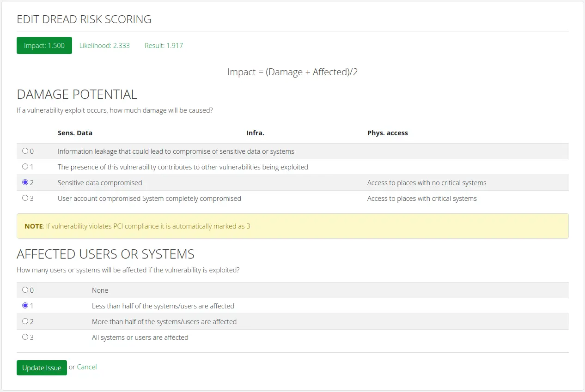Click the Result: 1.917 score label

(x=164, y=45)
